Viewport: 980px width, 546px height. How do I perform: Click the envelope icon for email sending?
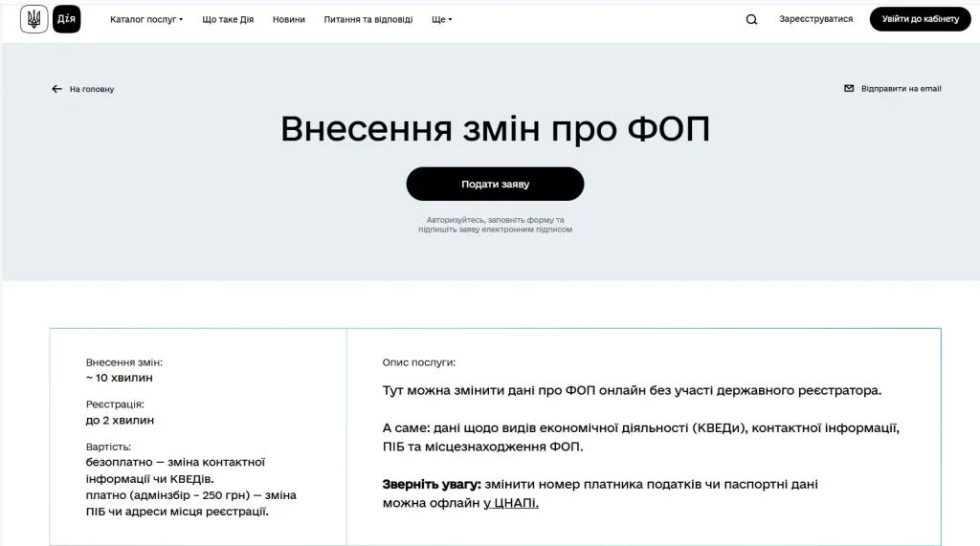pos(849,88)
